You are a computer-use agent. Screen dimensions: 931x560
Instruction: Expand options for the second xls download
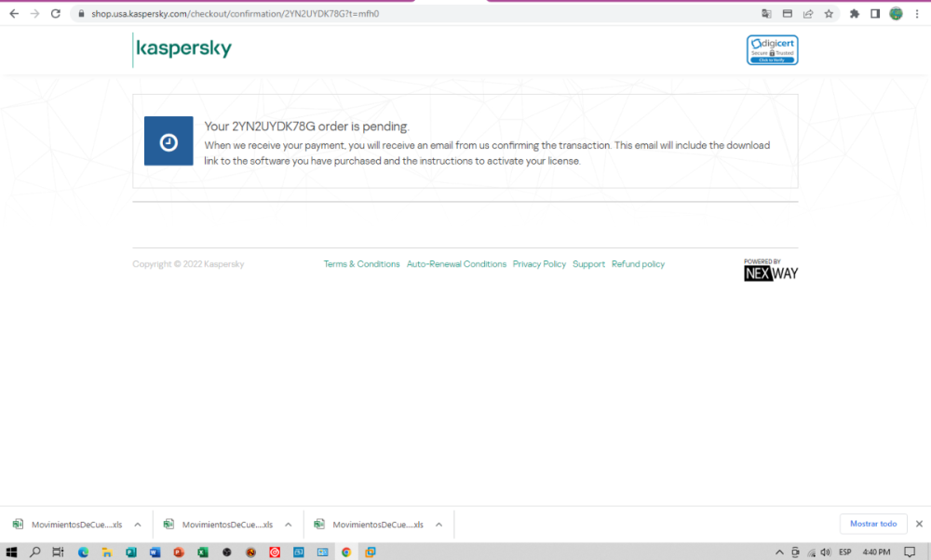pos(289,525)
